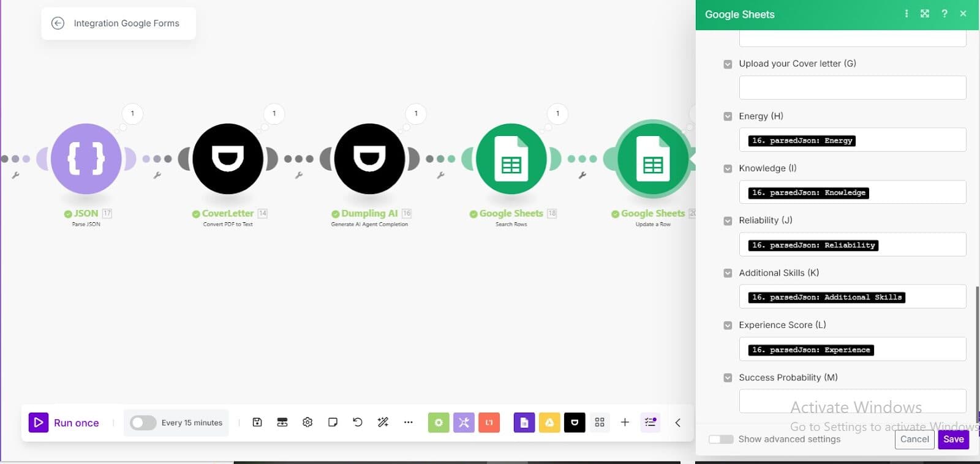The height and width of the screenshot is (464, 980).
Task: Uncheck the Reliability (J) checkbox
Action: [728, 221]
